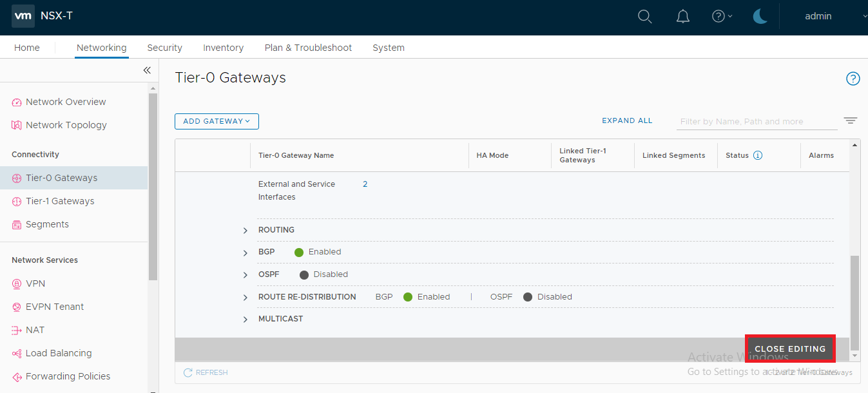Click the CLOSE EDITING button

790,349
